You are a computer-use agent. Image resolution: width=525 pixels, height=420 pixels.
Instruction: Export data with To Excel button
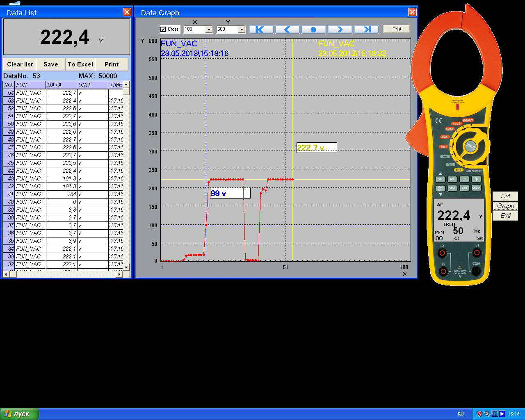pos(80,64)
